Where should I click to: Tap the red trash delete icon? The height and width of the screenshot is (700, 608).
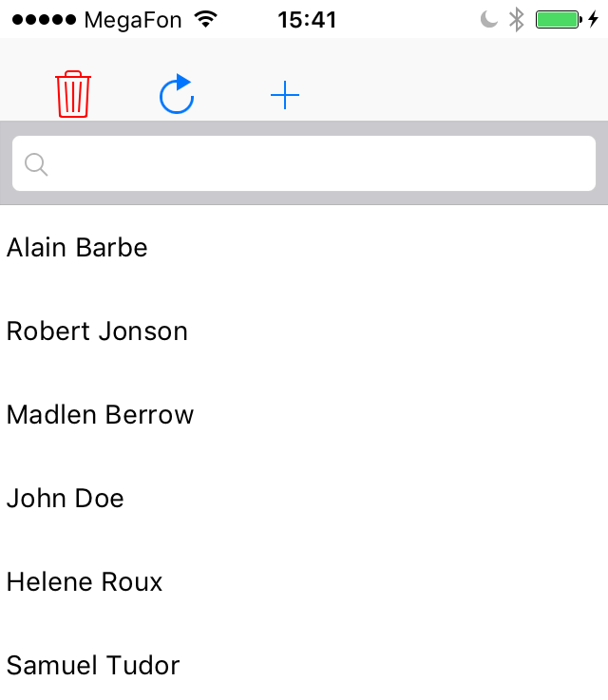pos(73,94)
